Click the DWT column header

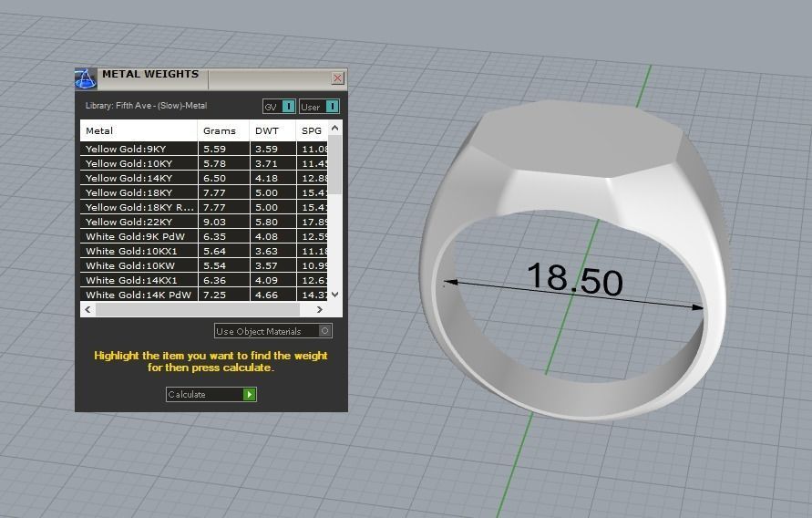click(272, 130)
